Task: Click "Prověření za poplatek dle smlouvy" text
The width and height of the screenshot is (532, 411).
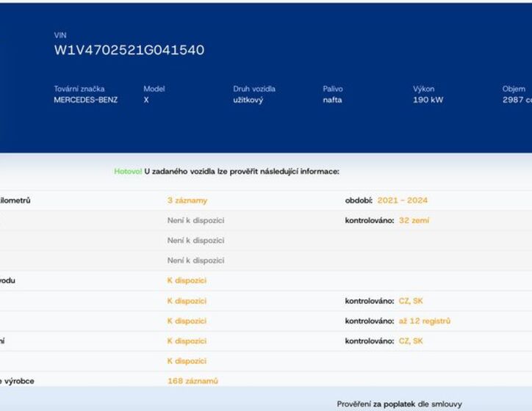Action: pyautogui.click(x=399, y=404)
